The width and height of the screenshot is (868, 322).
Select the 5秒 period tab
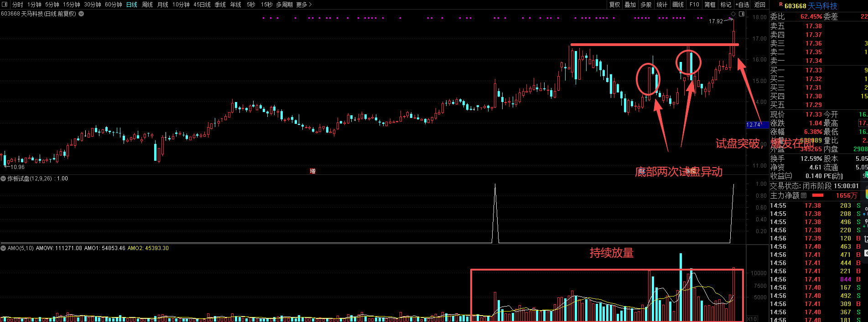pyautogui.click(x=251, y=5)
